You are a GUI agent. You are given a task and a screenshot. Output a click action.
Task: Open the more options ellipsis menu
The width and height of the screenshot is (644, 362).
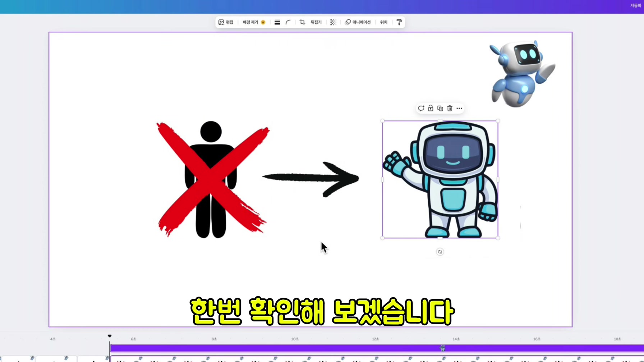(459, 108)
